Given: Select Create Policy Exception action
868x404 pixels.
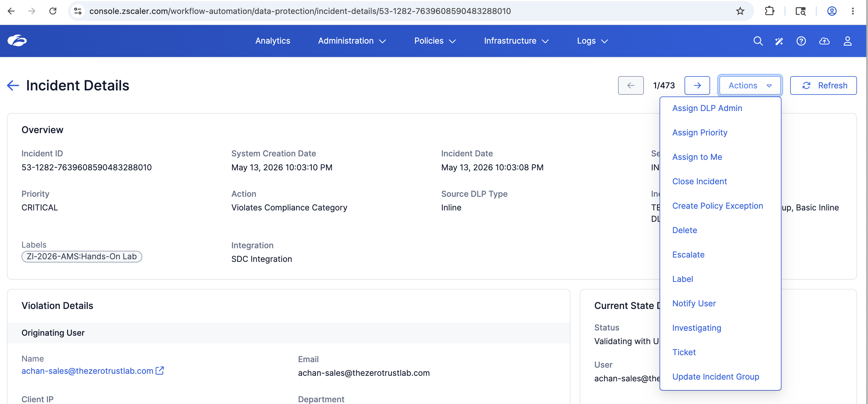Looking at the screenshot, I should (717, 206).
